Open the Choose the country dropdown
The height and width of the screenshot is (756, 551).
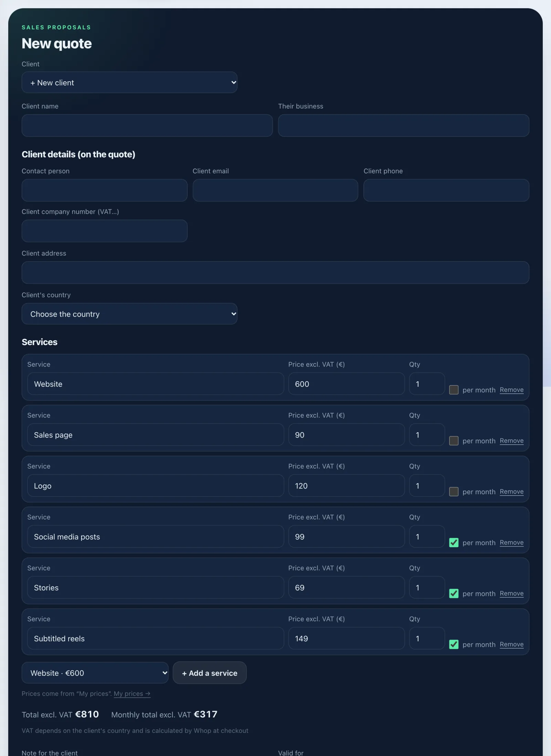[129, 314]
